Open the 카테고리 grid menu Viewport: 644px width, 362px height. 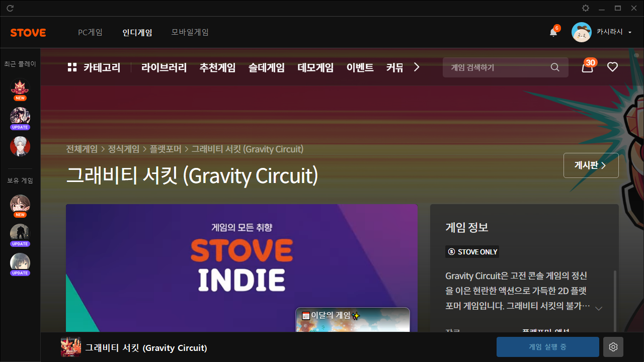point(94,67)
